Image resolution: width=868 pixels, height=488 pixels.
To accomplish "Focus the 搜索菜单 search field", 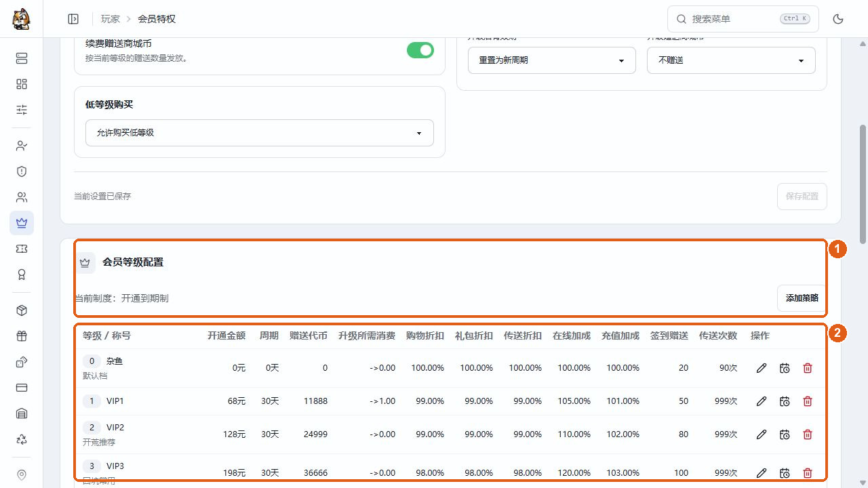I will point(743,19).
